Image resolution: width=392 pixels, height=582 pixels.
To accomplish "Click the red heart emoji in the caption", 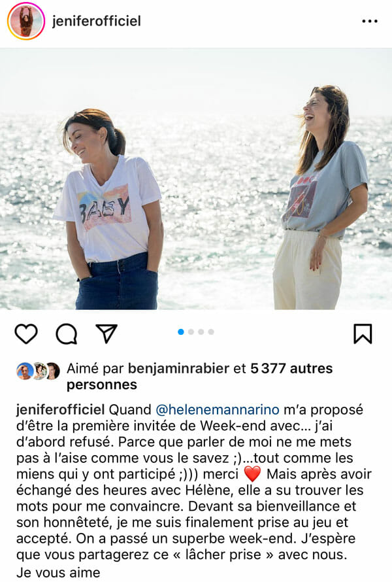I will click(253, 474).
